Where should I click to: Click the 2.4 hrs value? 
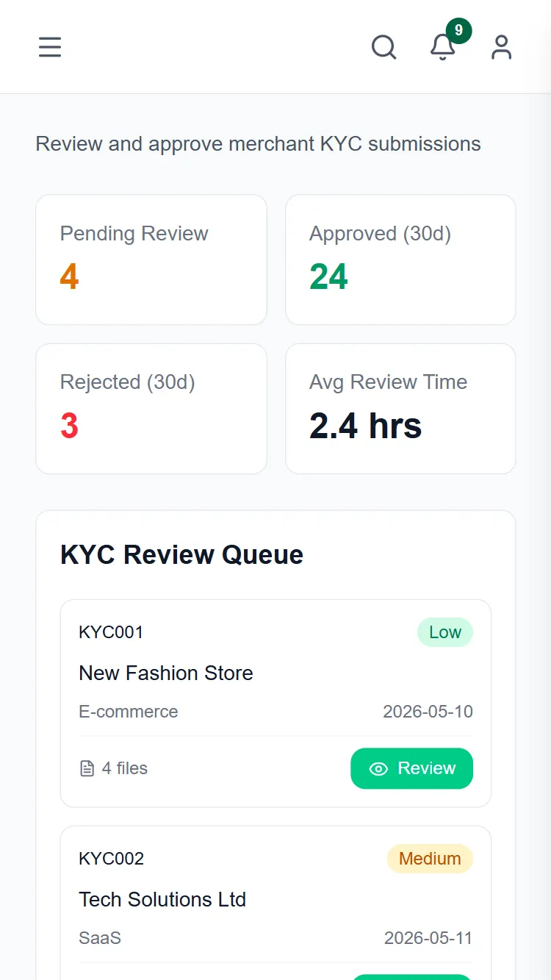coord(366,426)
